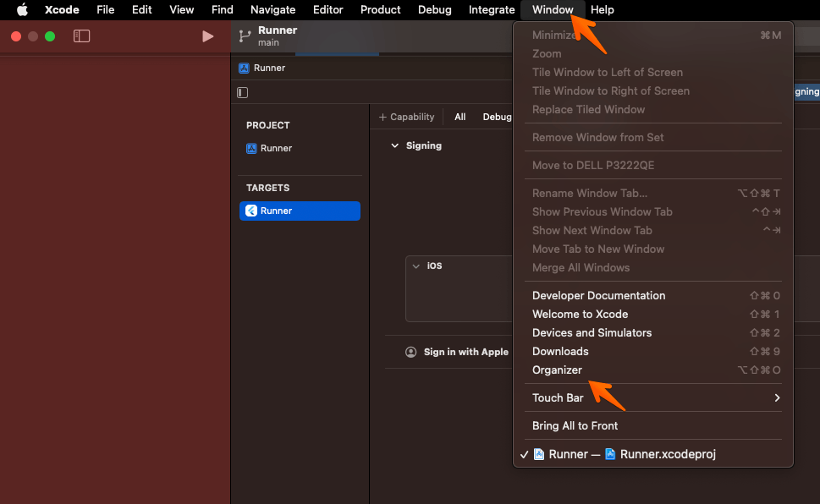Click Show Previous Window Tab
Image resolution: width=820 pixels, height=504 pixels.
pos(653,211)
